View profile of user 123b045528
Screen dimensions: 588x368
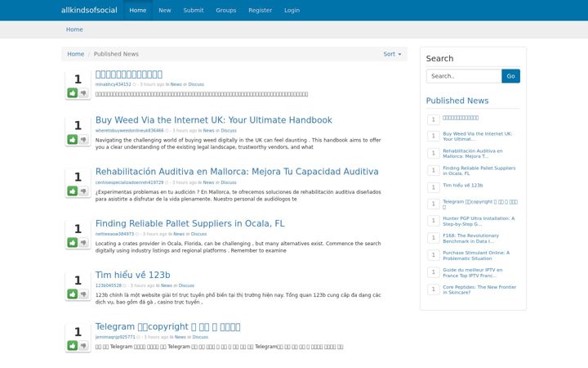109,285
